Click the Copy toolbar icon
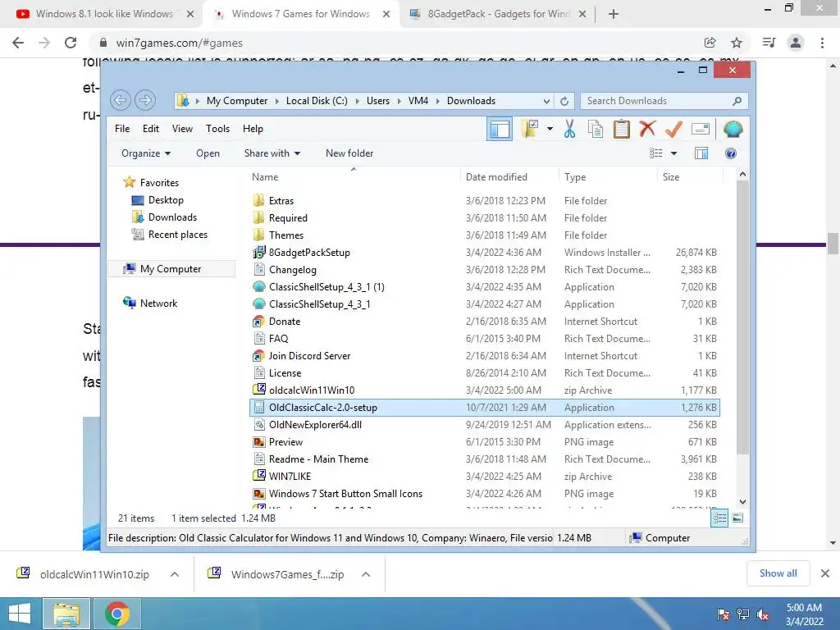Screen dimensions: 840x630 pyautogui.click(x=596, y=129)
